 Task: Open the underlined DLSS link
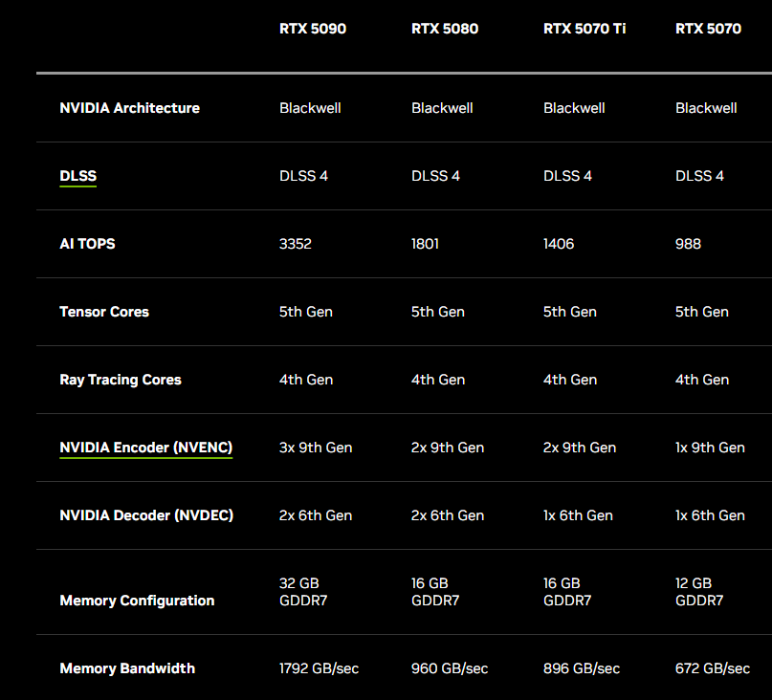pos(77,176)
